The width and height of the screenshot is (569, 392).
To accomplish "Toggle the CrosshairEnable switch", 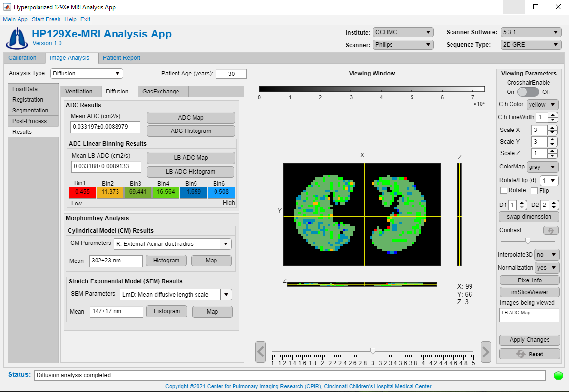I will (x=528, y=92).
